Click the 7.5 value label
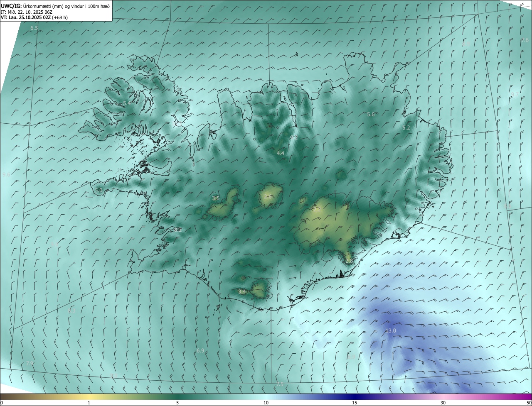 [280, 384]
